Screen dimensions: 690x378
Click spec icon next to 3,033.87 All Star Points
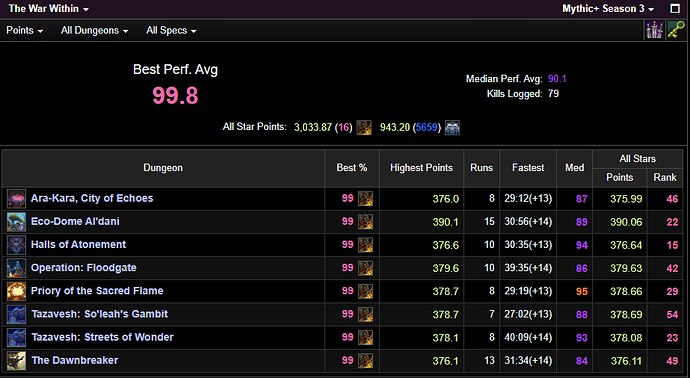point(364,128)
